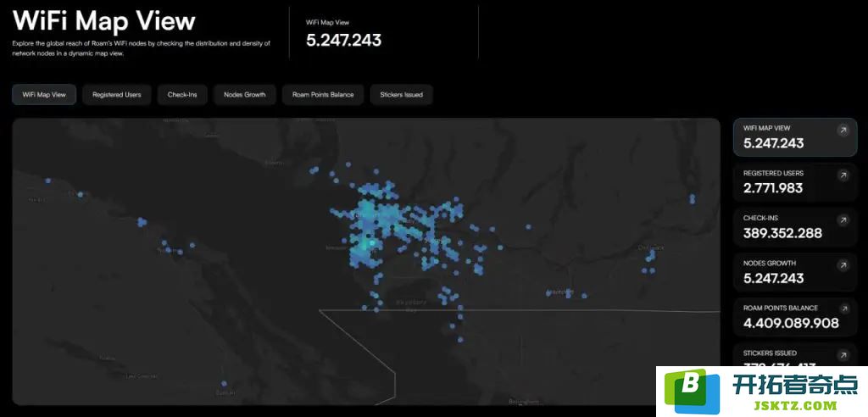Switch to the Roam Points Balance tab

[323, 95]
